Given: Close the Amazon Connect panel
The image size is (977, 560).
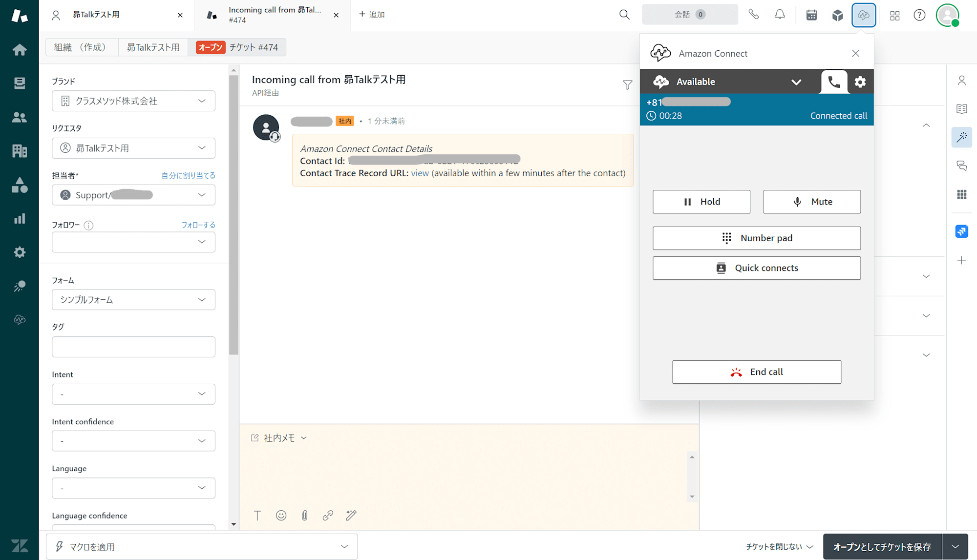Looking at the screenshot, I should (855, 53).
